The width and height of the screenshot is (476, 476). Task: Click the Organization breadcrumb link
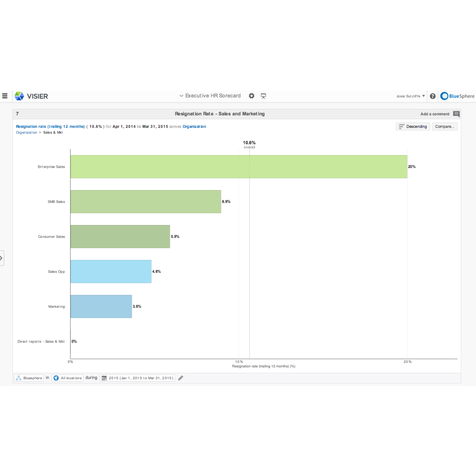coord(26,132)
